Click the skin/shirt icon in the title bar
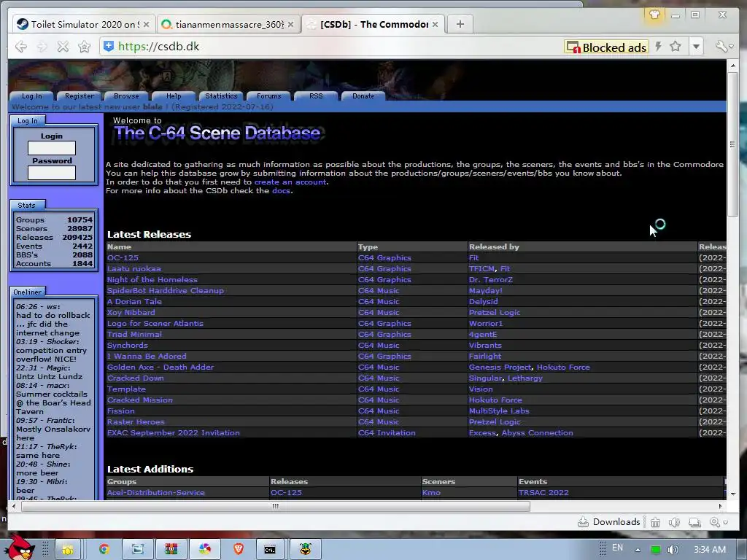Screen dimensions: 747x560 (x=654, y=15)
